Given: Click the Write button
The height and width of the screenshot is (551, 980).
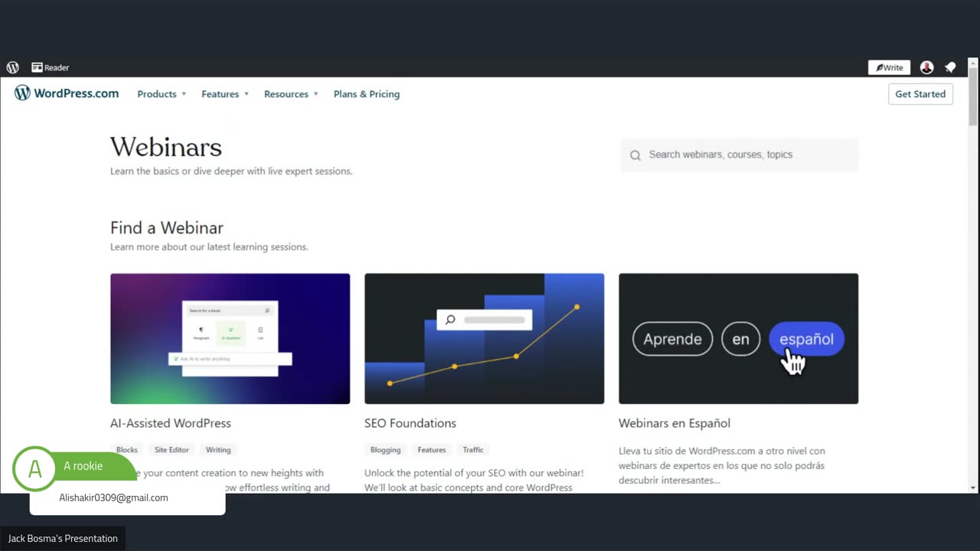Looking at the screenshot, I should (889, 67).
